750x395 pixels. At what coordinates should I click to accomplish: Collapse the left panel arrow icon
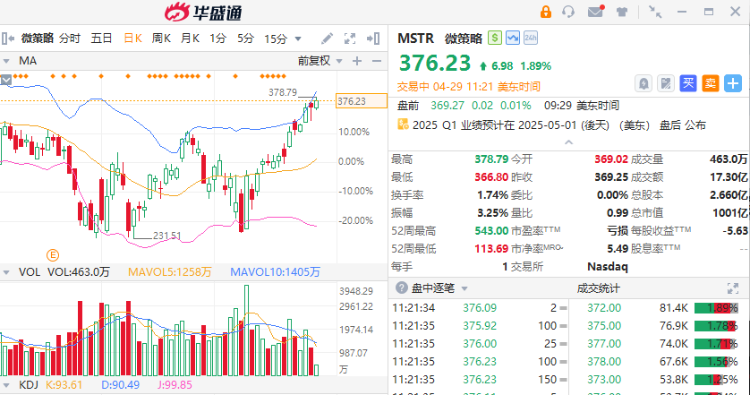8,38
